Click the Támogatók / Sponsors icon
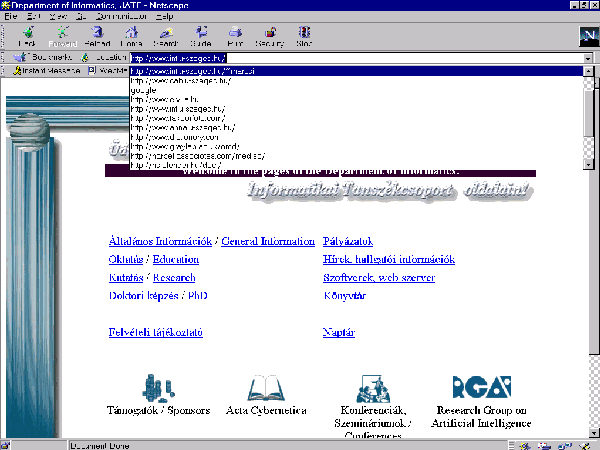600x450 pixels. point(157,387)
